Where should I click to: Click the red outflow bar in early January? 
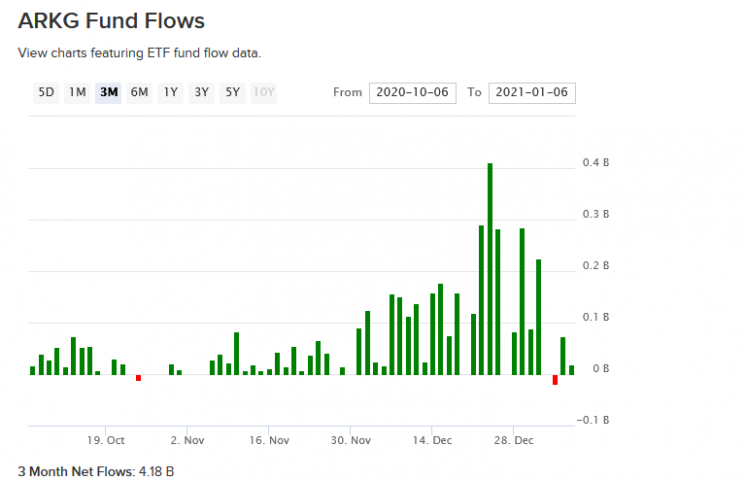[x=555, y=380]
